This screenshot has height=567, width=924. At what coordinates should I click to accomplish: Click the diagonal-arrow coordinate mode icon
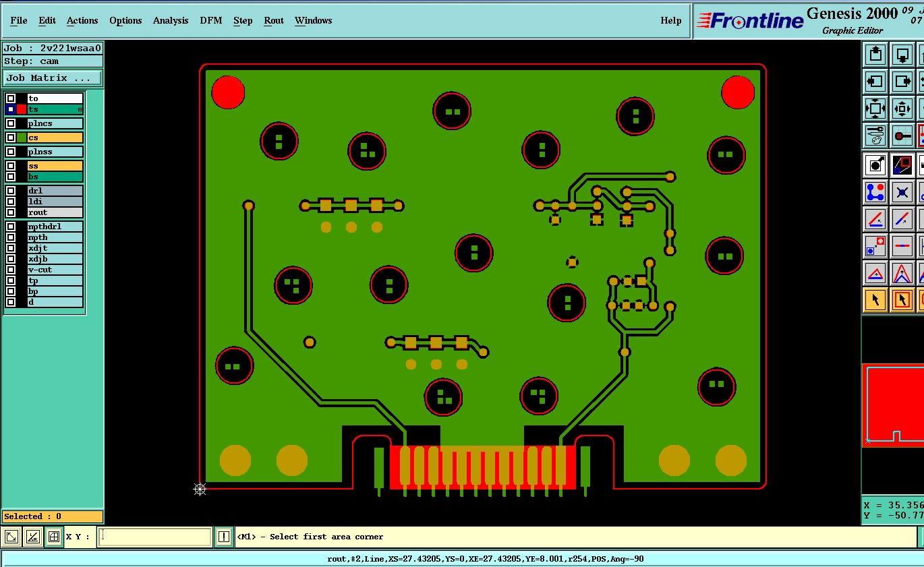[11, 537]
